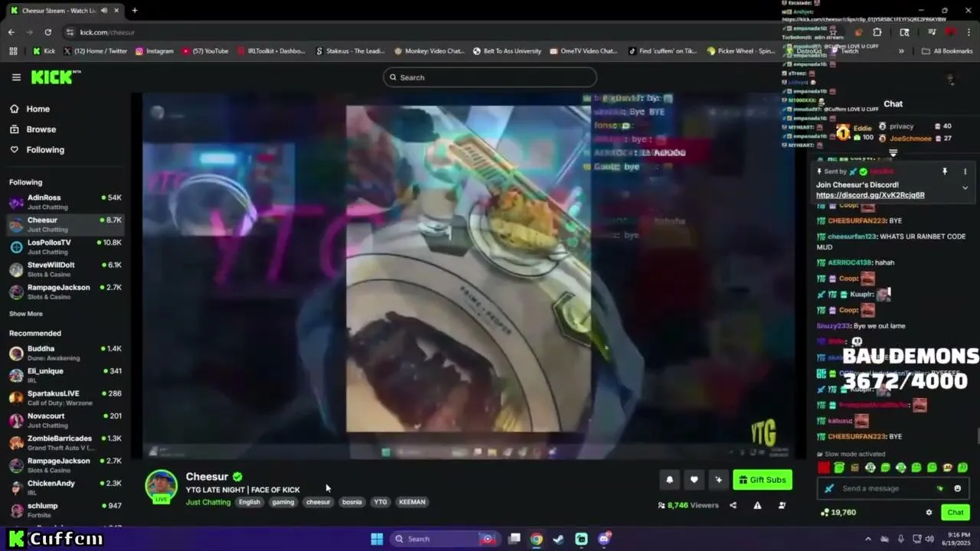Open Discord from the taskbar
Viewport: 980px width, 551px height.
tap(604, 539)
